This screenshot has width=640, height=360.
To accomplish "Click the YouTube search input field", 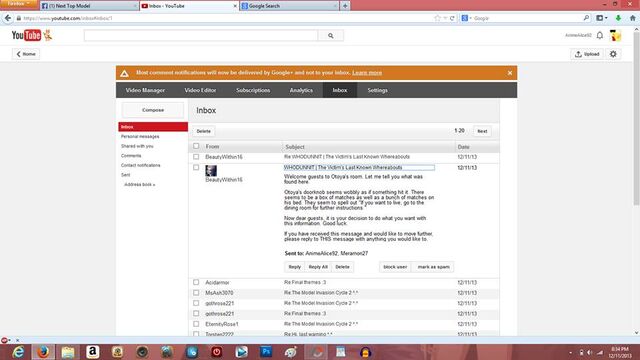I will coord(201,36).
